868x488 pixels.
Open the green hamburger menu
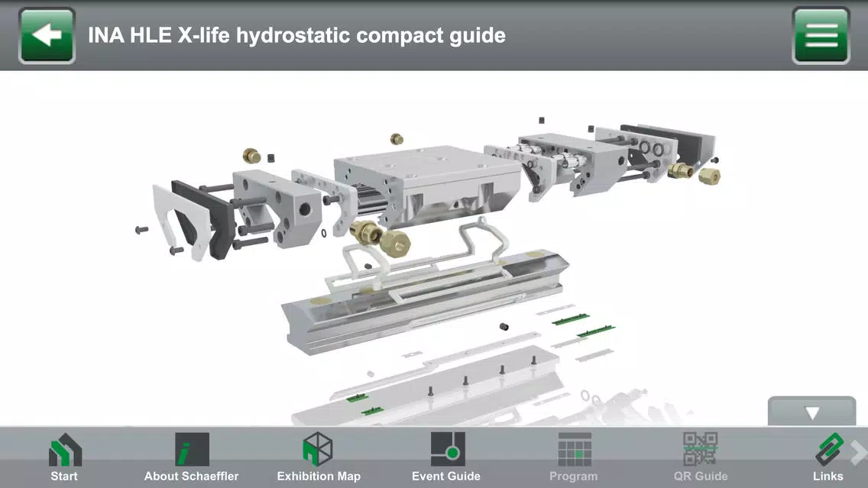[821, 35]
